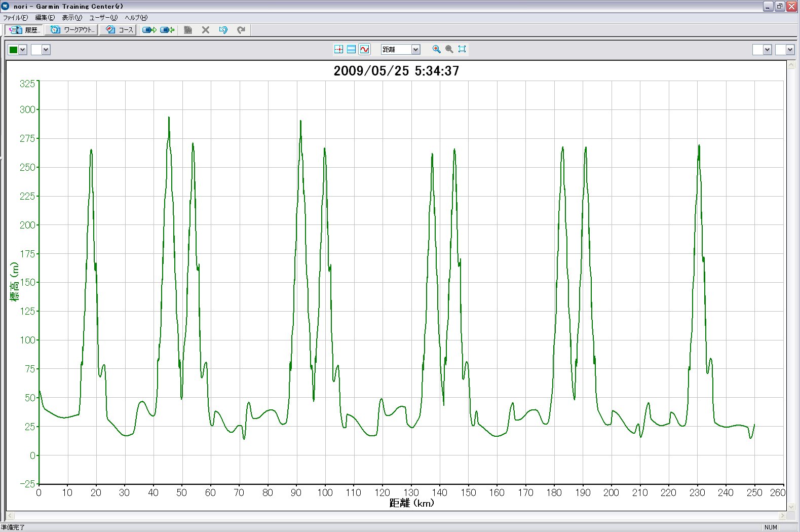Viewport: 800px width, 532px height.
Task: Click the vertical scrollbar down arrow
Action: pyautogui.click(x=791, y=506)
